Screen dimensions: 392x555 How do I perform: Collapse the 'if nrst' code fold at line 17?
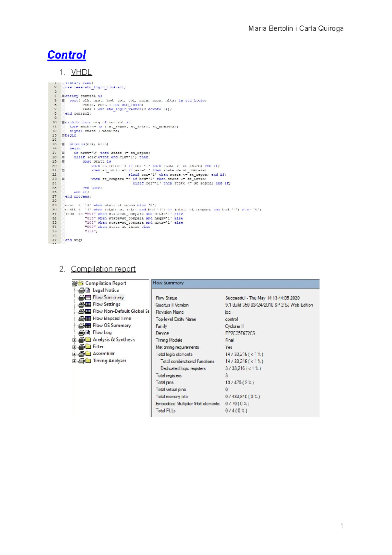pyautogui.click(x=63, y=153)
